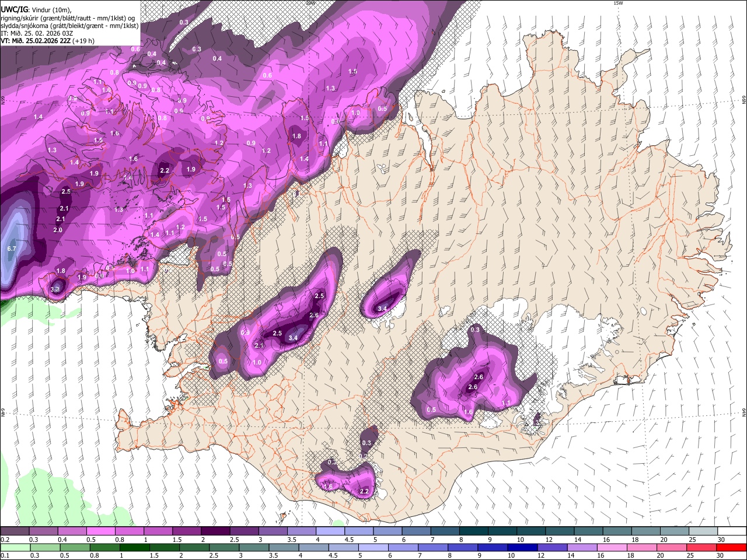Click the 'UWC/IG: Vindur (10m),' title line
Screen dimensions: 747x560
coord(37,10)
